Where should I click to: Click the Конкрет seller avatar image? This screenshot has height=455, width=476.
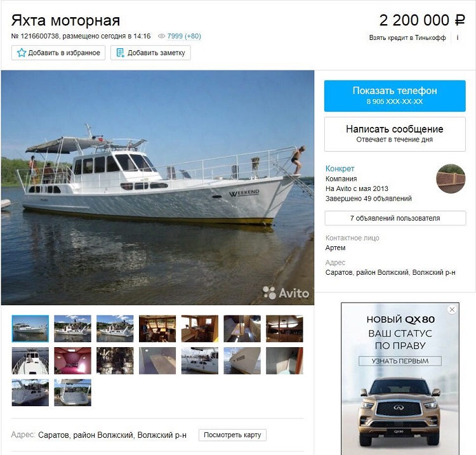click(x=451, y=179)
